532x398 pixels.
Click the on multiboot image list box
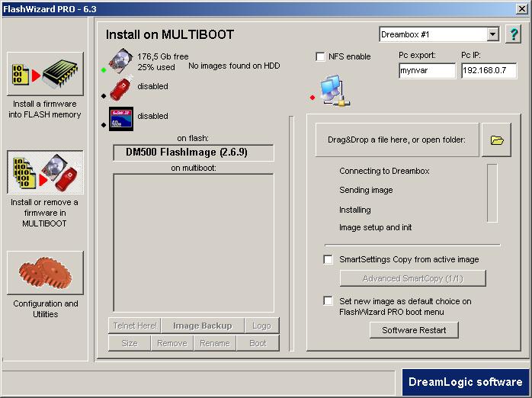click(194, 243)
